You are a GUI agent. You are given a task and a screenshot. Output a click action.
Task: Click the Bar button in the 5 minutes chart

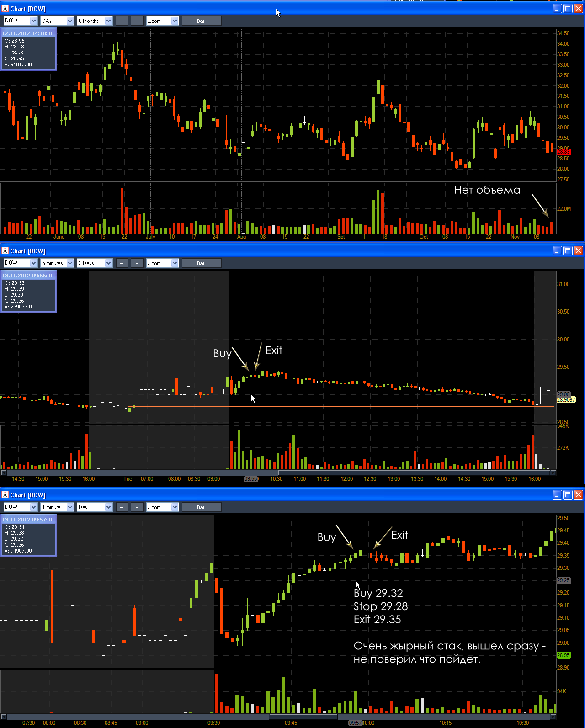202,263
